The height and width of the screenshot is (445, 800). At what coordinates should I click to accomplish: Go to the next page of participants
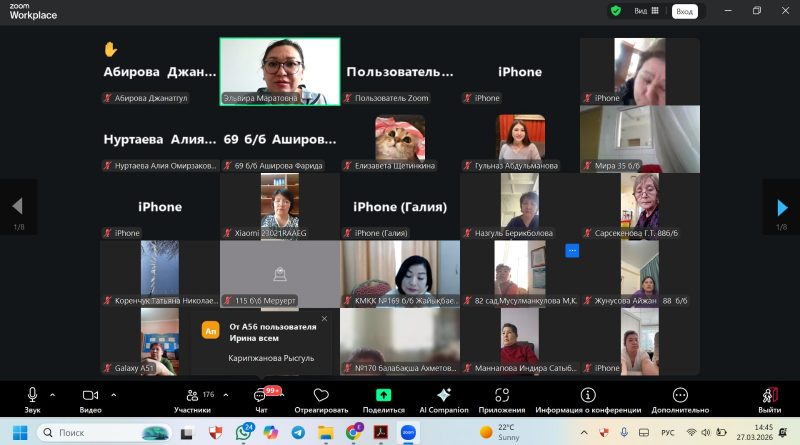tap(782, 207)
